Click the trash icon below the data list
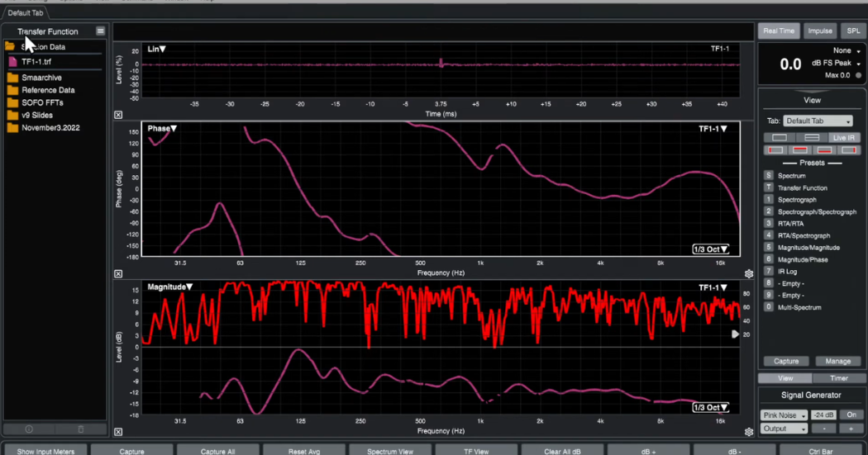The width and height of the screenshot is (868, 455). pos(81,429)
